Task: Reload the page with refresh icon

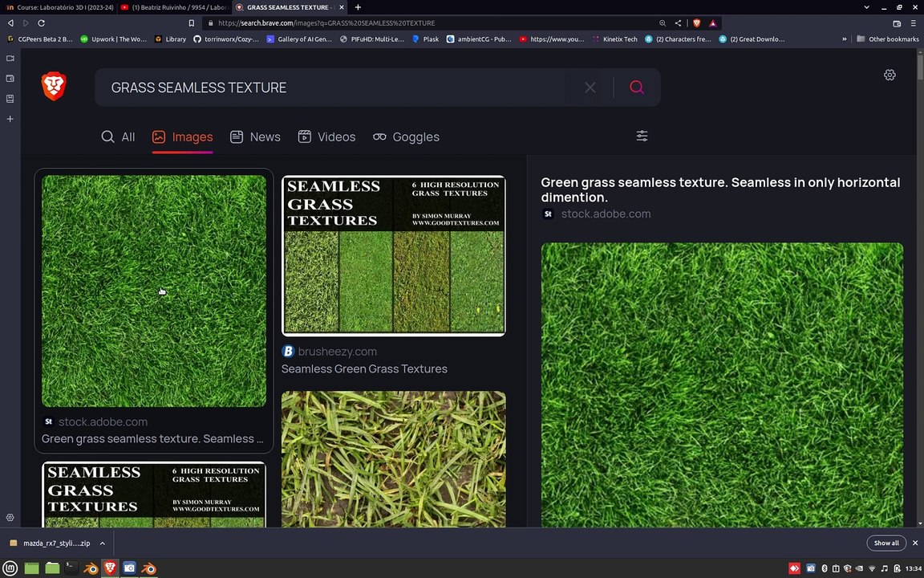Action: pyautogui.click(x=41, y=23)
